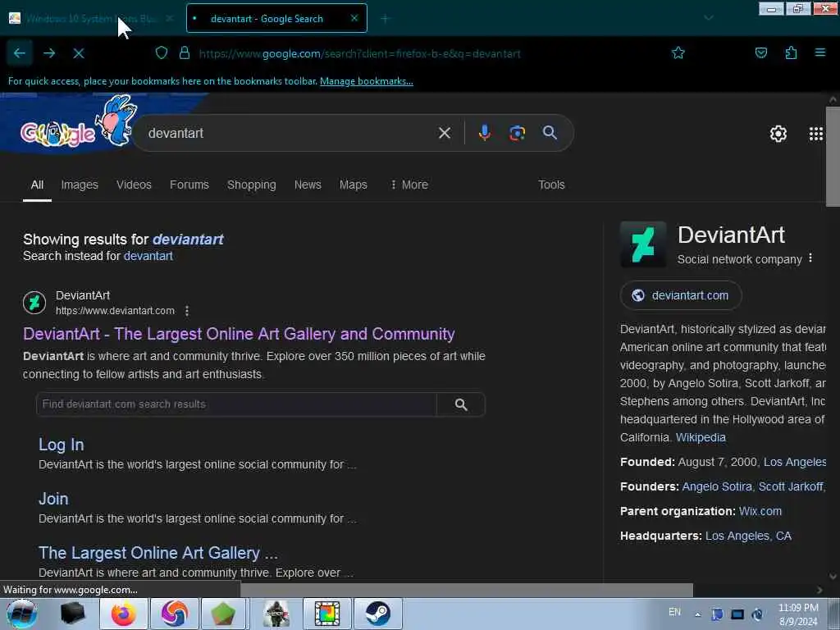Close the devantart Google Search tab

point(354,18)
